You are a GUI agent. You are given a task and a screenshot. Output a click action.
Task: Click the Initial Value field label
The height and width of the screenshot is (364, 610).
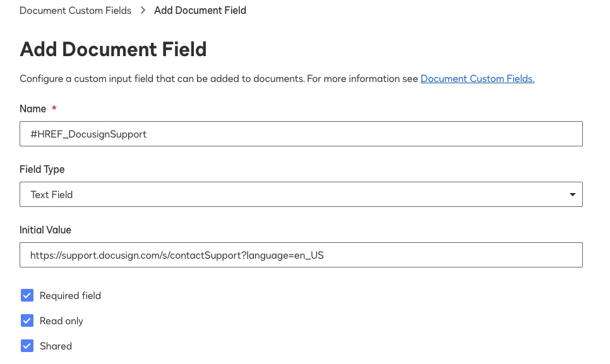click(45, 230)
